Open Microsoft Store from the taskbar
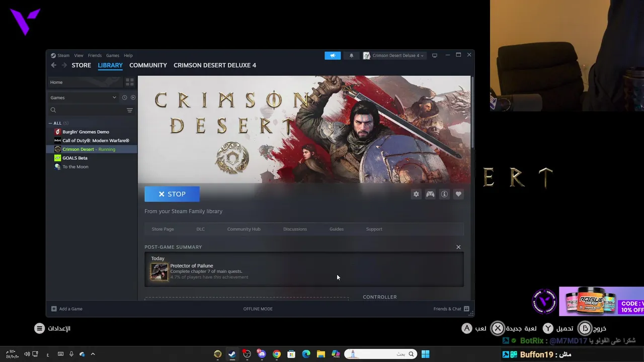 (291, 354)
